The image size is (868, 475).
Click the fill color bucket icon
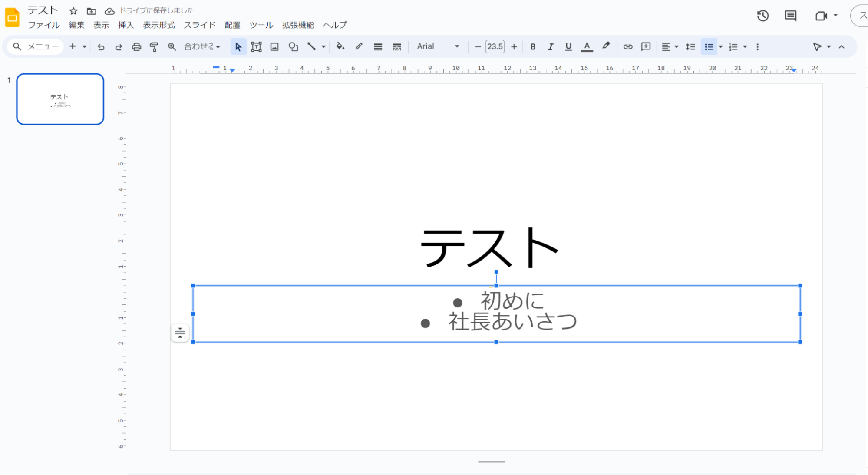tap(340, 46)
